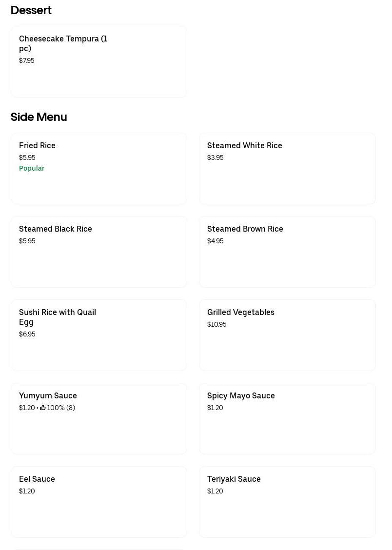This screenshot has height=550, width=392.
Task: Select the Spicy Mayo Sauce card
Action: [x=287, y=419]
